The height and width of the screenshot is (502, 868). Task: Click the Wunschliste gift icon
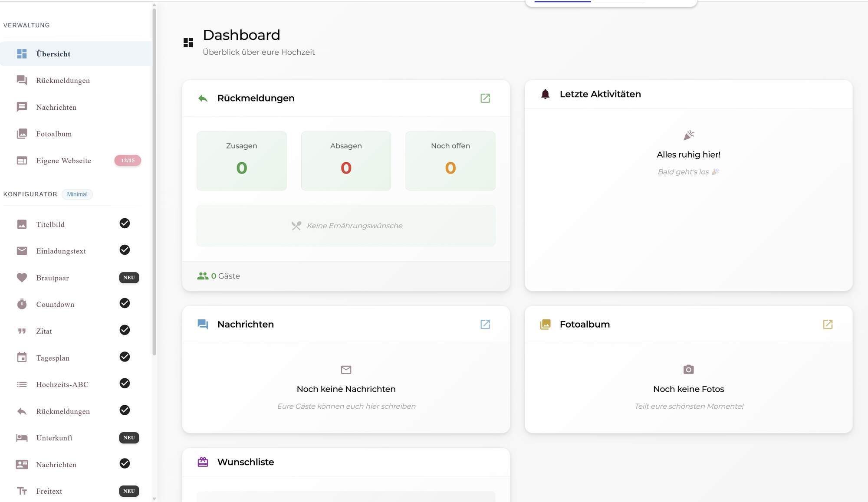click(x=203, y=462)
